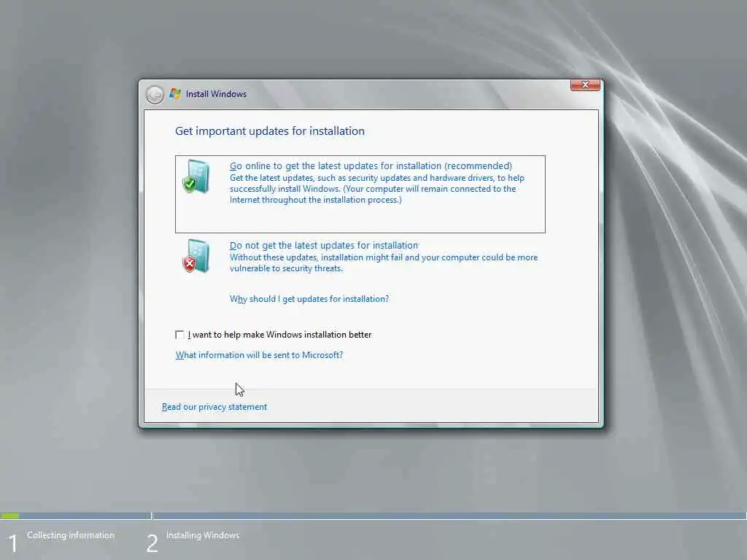
Task: Click the red X shield no-updates icon
Action: tap(196, 256)
